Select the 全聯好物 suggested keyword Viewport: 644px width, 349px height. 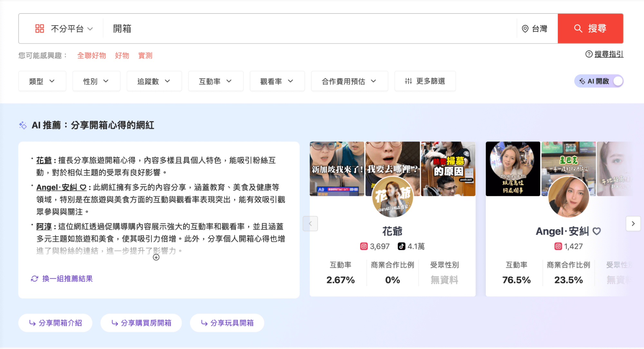(x=91, y=55)
